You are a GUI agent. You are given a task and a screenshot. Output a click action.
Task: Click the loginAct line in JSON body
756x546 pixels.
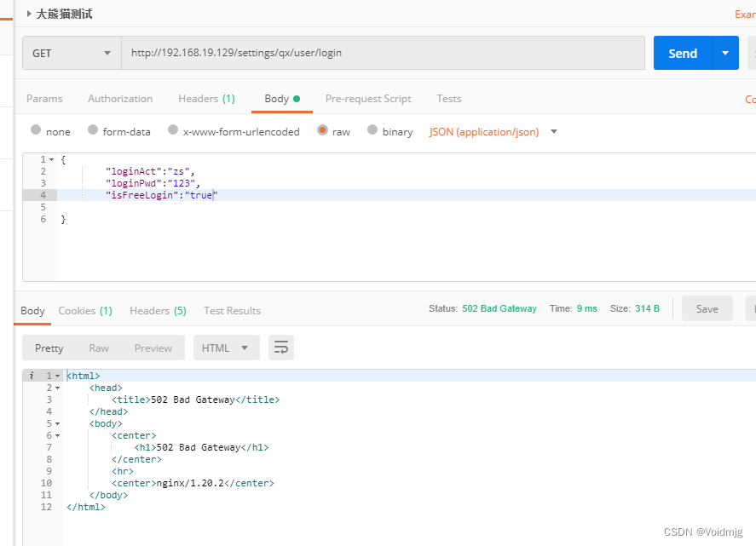[x=149, y=171]
